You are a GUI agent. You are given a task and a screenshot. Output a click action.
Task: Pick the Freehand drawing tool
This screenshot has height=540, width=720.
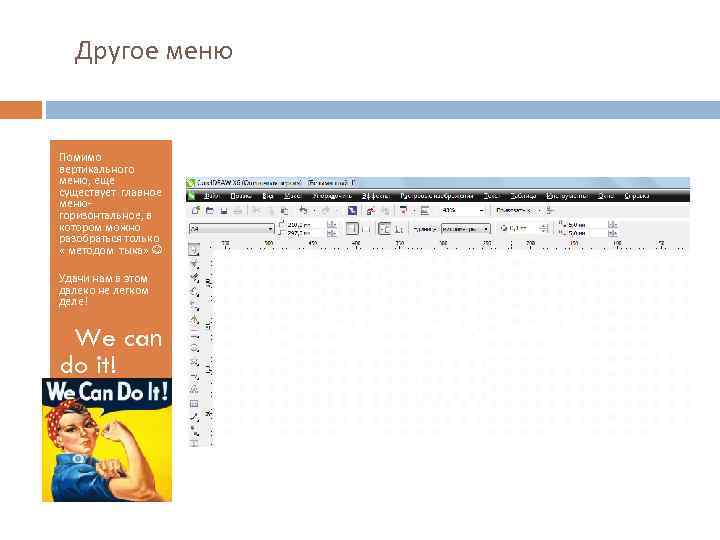pyautogui.click(x=194, y=305)
